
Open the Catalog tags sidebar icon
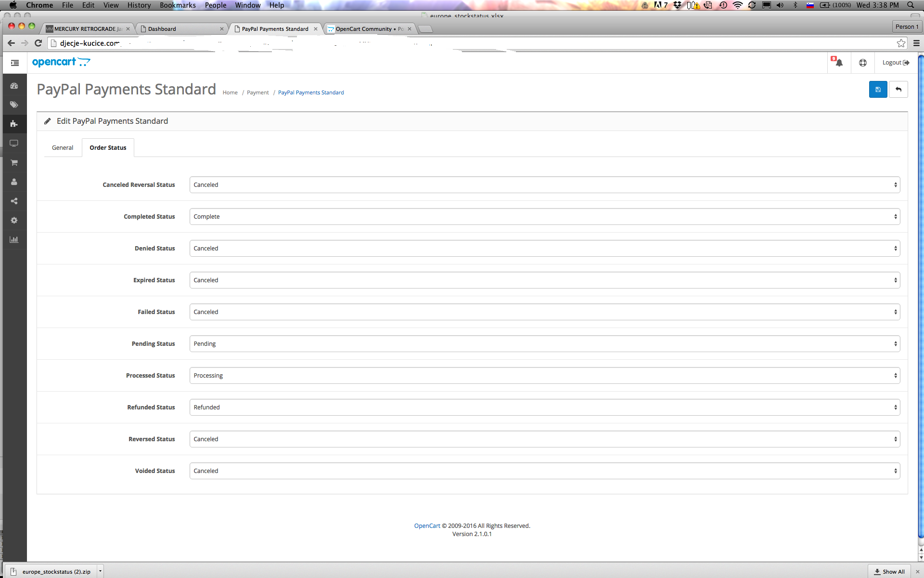(14, 105)
